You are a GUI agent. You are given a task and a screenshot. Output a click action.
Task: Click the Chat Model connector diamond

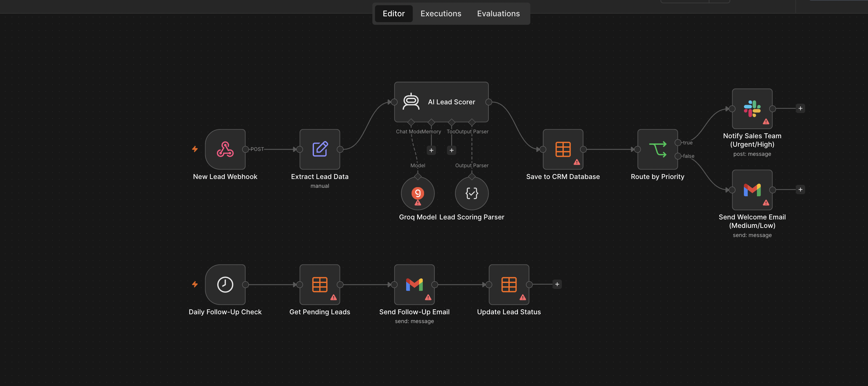tap(411, 122)
